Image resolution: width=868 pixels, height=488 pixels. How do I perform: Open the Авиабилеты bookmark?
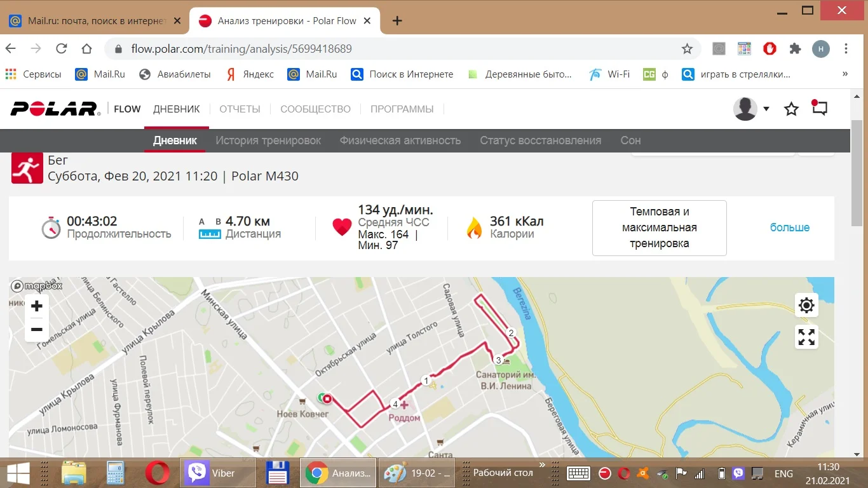175,74
